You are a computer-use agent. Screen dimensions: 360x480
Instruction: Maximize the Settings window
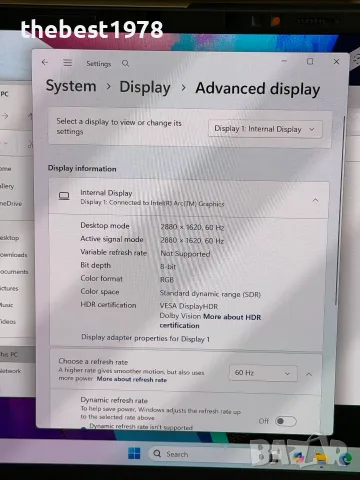310,61
